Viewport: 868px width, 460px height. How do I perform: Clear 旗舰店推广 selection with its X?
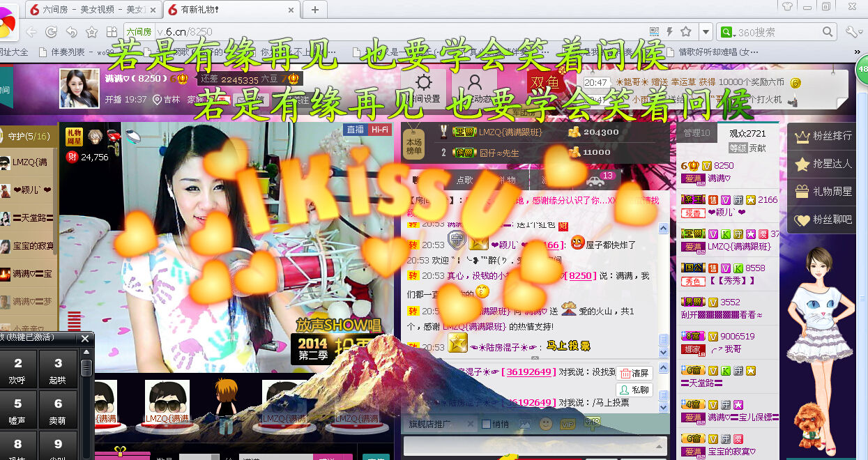point(470,424)
